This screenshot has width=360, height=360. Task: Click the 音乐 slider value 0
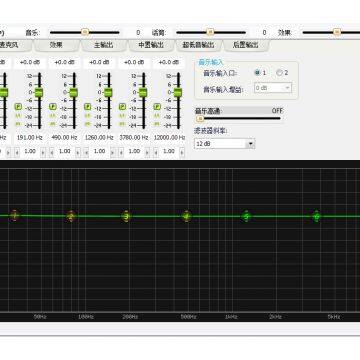pos(138,33)
